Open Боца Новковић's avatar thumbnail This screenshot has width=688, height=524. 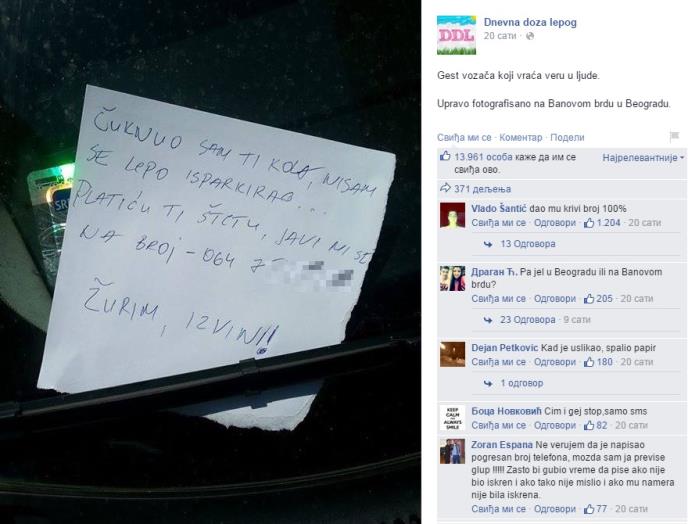(x=452, y=418)
